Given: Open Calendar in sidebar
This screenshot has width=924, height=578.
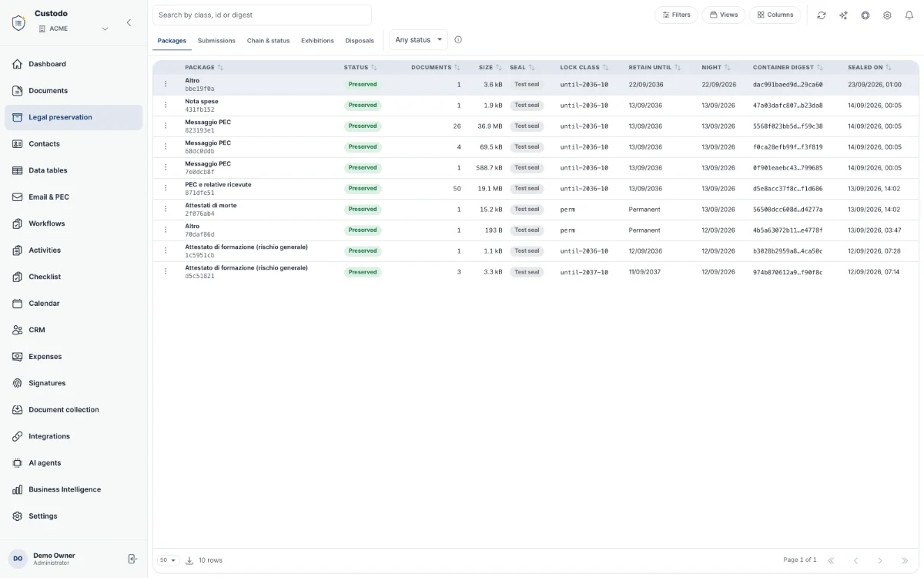Looking at the screenshot, I should click(x=73, y=304).
